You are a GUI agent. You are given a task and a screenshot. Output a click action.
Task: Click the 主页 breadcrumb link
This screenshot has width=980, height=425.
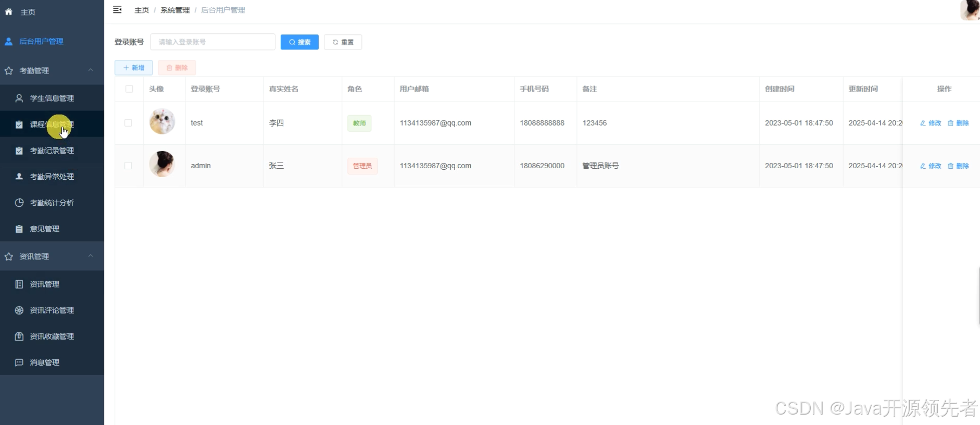142,10
